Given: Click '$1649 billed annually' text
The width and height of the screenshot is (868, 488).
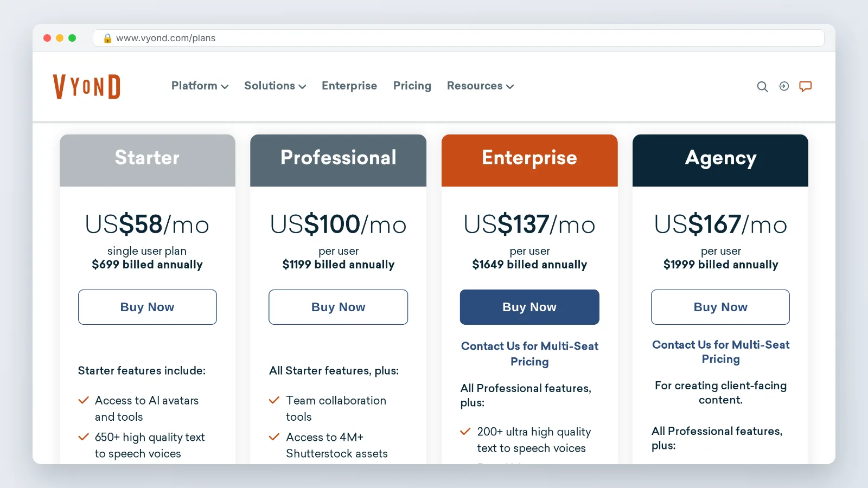Looking at the screenshot, I should click(x=529, y=265).
